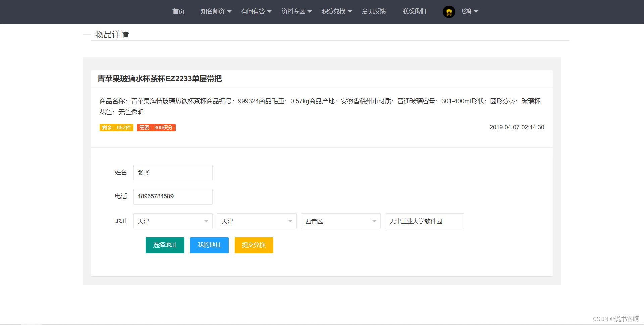Expand the arrow beside 知名师资
This screenshot has width=644, height=325.
(229, 12)
